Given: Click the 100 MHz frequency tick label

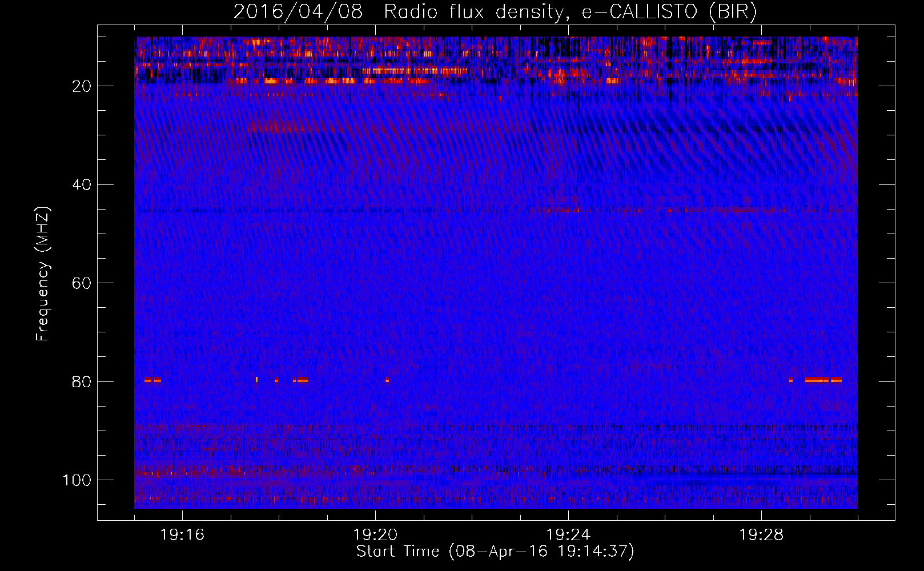Looking at the screenshot, I should pos(77,480).
